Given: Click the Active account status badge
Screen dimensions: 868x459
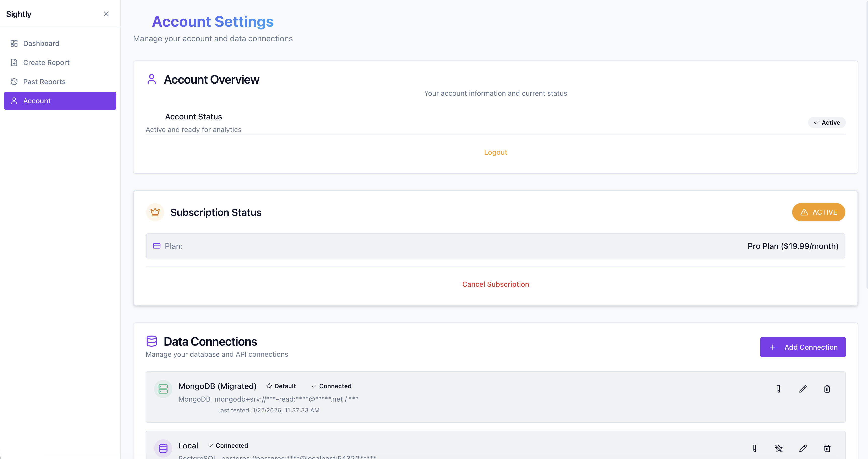Looking at the screenshot, I should pyautogui.click(x=826, y=123).
